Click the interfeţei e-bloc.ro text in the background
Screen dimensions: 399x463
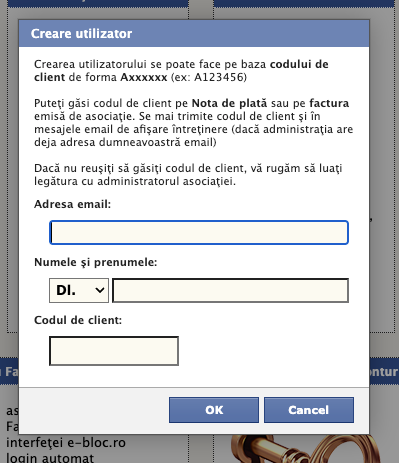pos(66,443)
